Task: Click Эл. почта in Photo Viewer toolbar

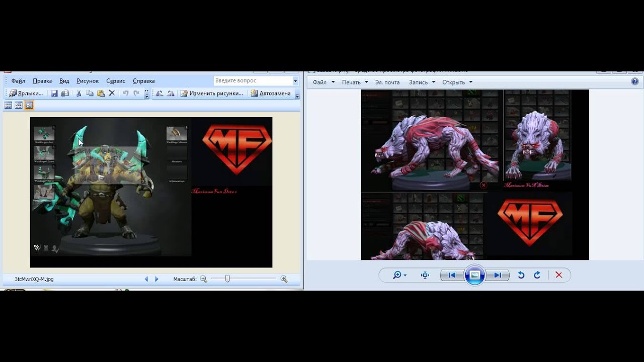Action: [x=387, y=82]
